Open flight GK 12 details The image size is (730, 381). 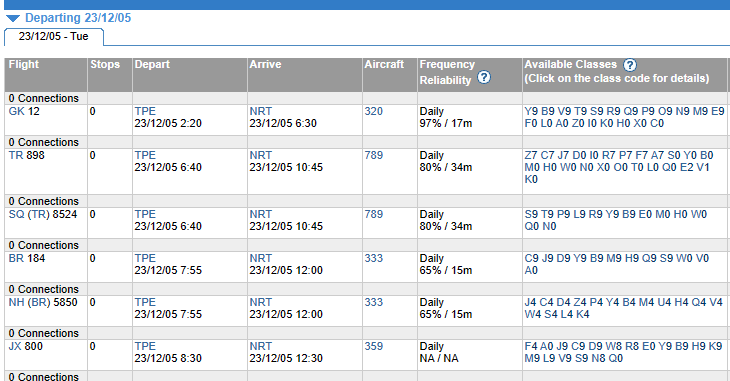coord(24,111)
